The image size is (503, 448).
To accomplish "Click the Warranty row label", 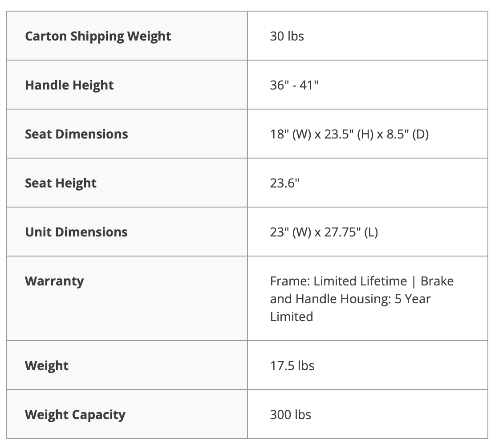I will point(54,281).
